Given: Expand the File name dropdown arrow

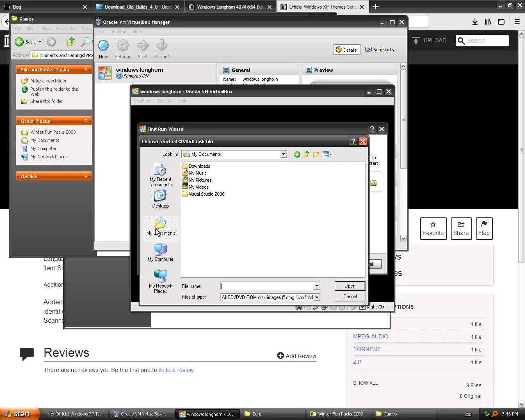Looking at the screenshot, I should pyautogui.click(x=317, y=286).
